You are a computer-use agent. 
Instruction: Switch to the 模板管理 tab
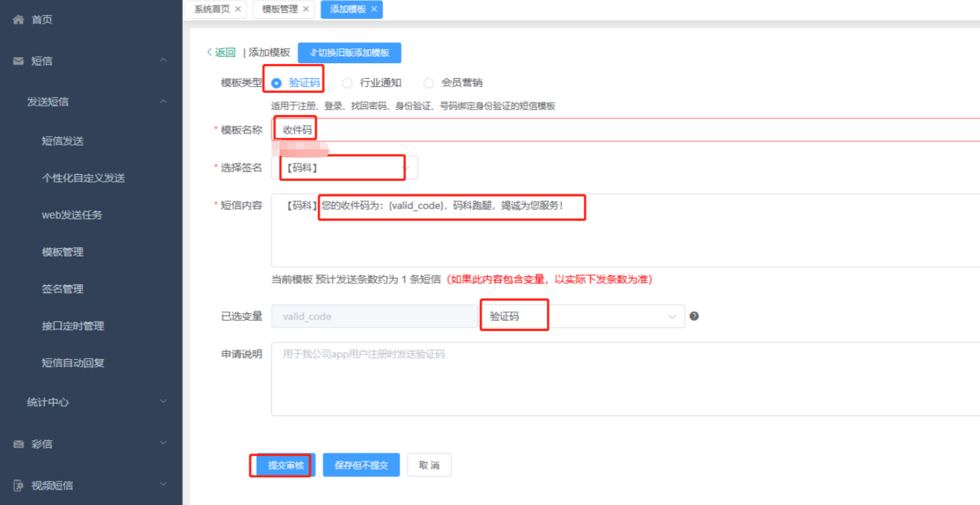pyautogui.click(x=280, y=9)
